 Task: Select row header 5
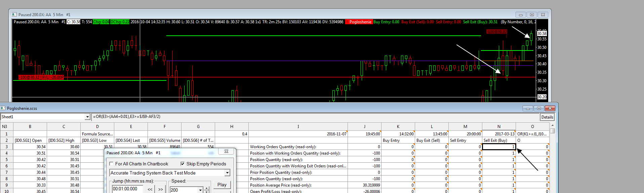click(x=6, y=160)
